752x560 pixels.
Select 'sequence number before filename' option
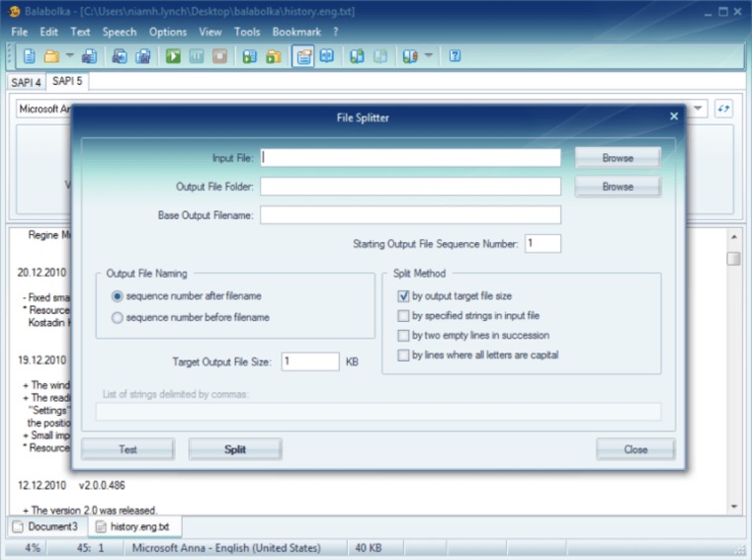(x=119, y=317)
